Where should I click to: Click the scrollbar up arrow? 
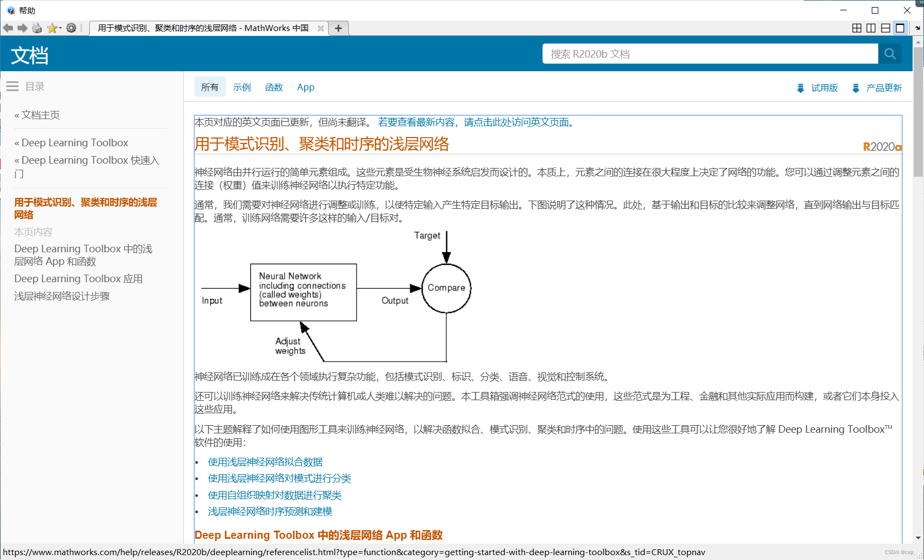pyautogui.click(x=918, y=41)
